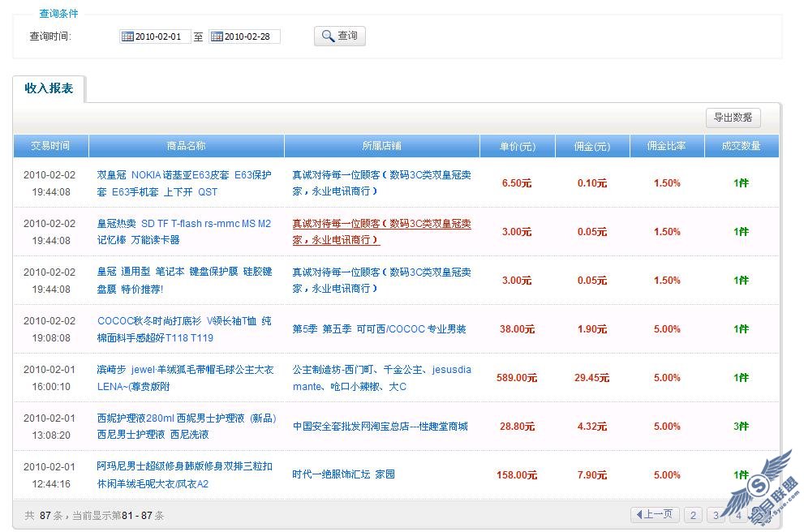Image resolution: width=804 pixels, height=532 pixels.
Task: Click the 所属店铺 column header
Action: click(x=381, y=146)
